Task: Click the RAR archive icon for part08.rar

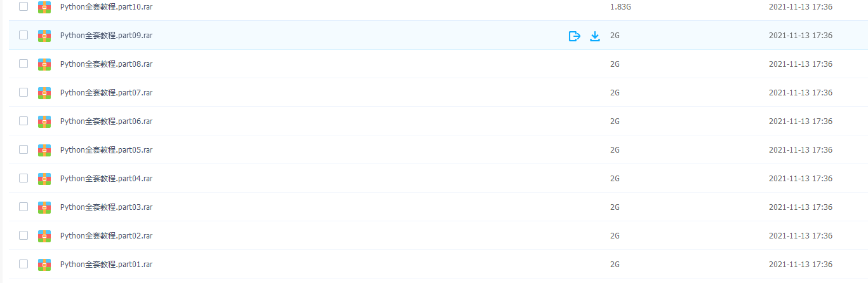Action: [44, 64]
